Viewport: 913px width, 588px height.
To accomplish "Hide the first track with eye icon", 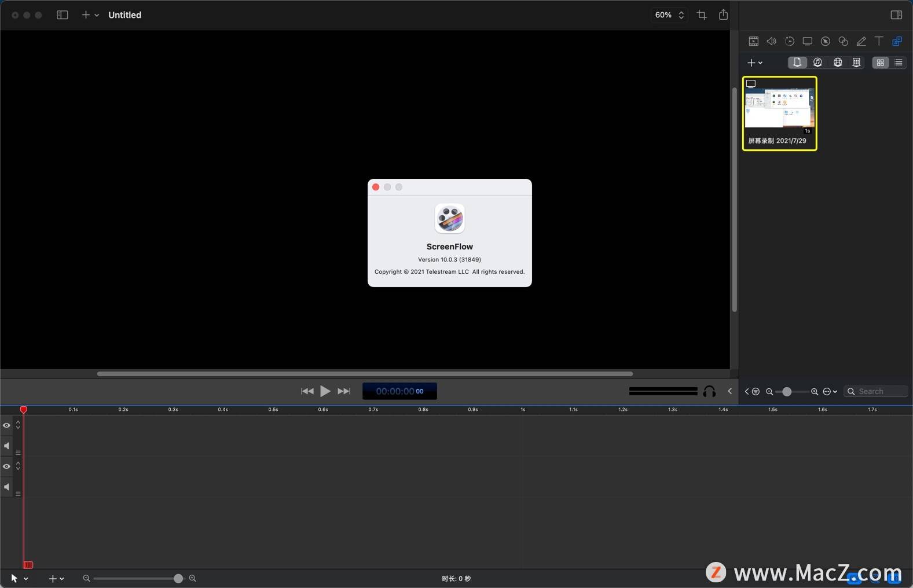I will coord(6,425).
